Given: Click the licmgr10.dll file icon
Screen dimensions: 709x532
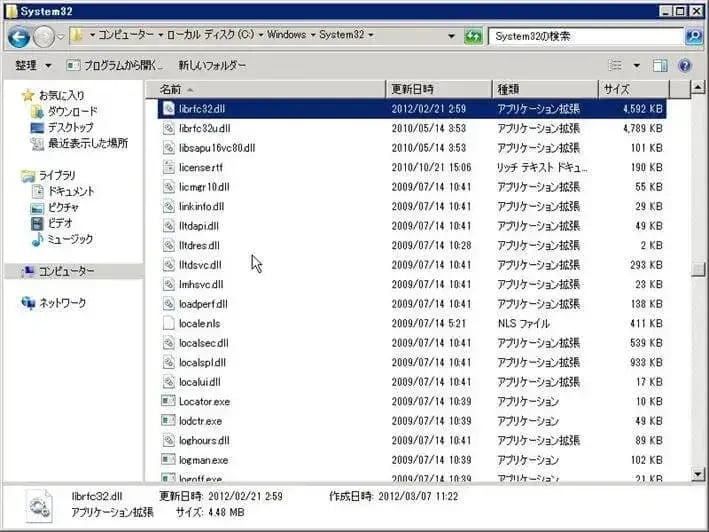Looking at the screenshot, I should click(169, 187).
